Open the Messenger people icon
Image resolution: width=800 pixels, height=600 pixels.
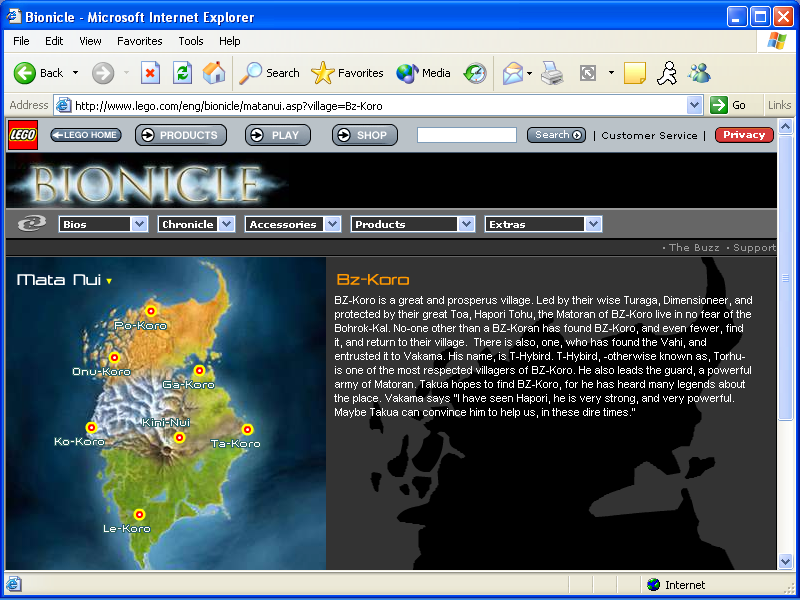(699, 73)
